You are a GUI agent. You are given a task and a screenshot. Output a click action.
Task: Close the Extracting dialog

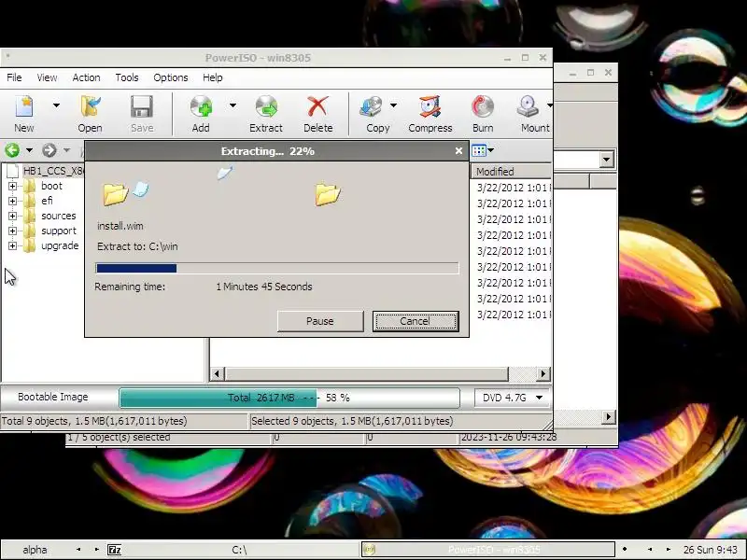coord(458,151)
